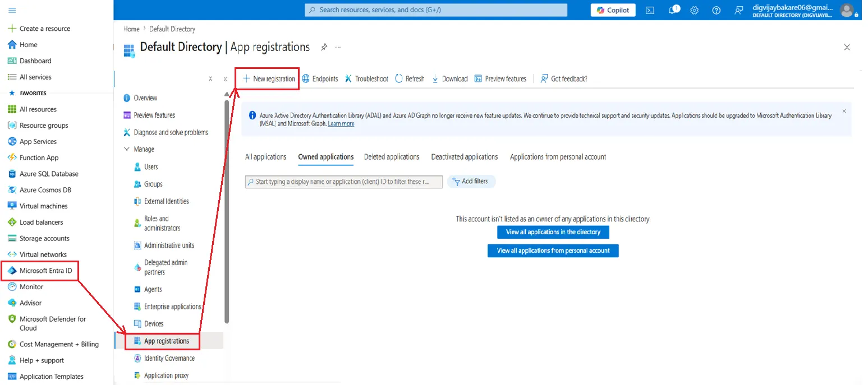Select the Owned applications tab
The height and width of the screenshot is (385, 868).
pos(326,157)
